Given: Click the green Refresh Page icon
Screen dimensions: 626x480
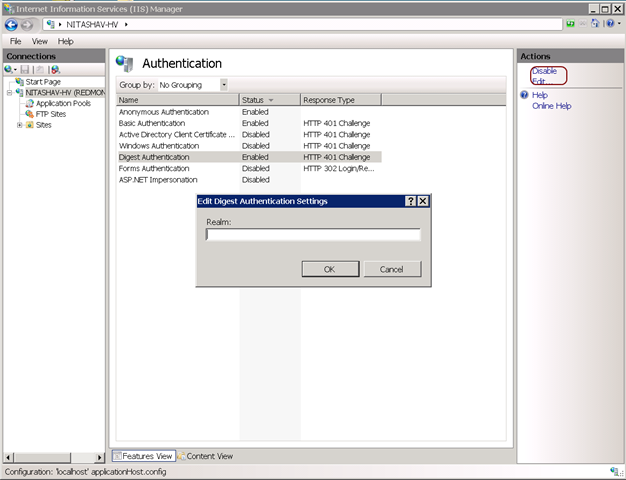Looking at the screenshot, I should tap(571, 24).
